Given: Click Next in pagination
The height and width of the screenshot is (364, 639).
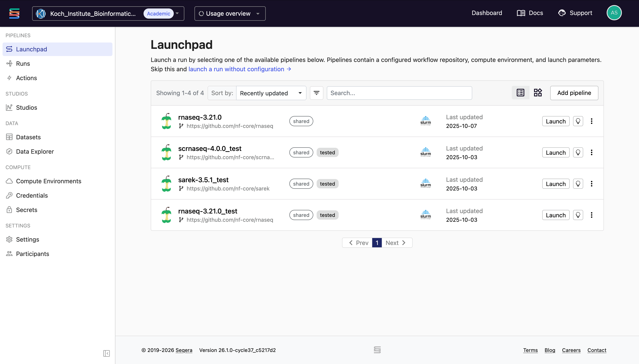Looking at the screenshot, I should [395, 243].
